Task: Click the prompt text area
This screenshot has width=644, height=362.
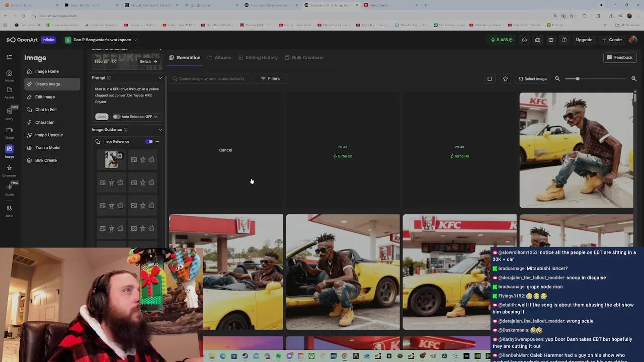Action: 128,96
